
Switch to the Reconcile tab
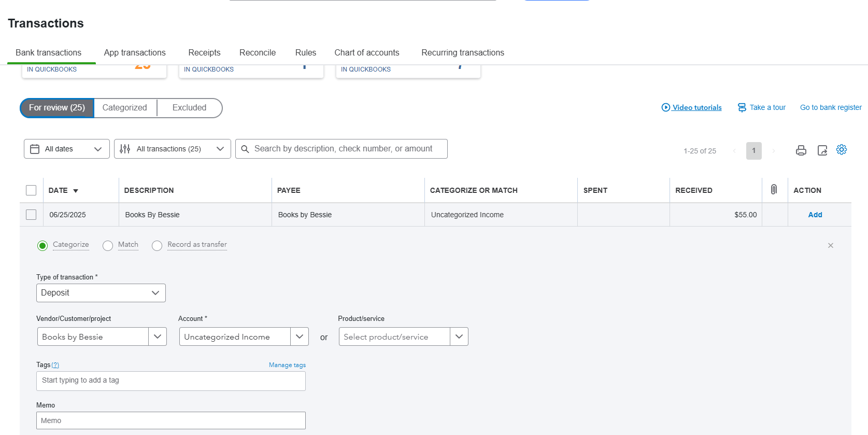[x=257, y=52]
